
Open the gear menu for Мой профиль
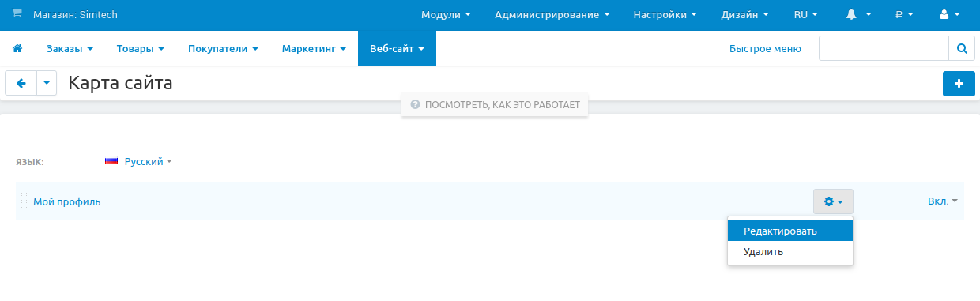833,201
